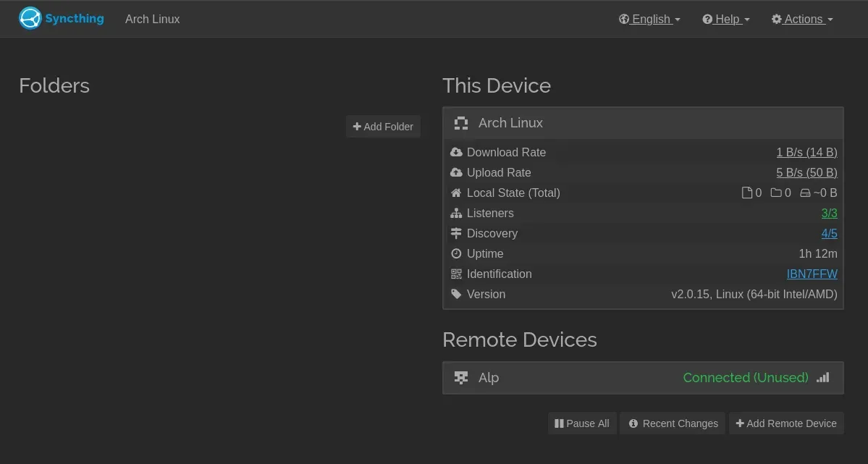
Task: Click the ~0 B local state size value
Action: click(x=825, y=193)
